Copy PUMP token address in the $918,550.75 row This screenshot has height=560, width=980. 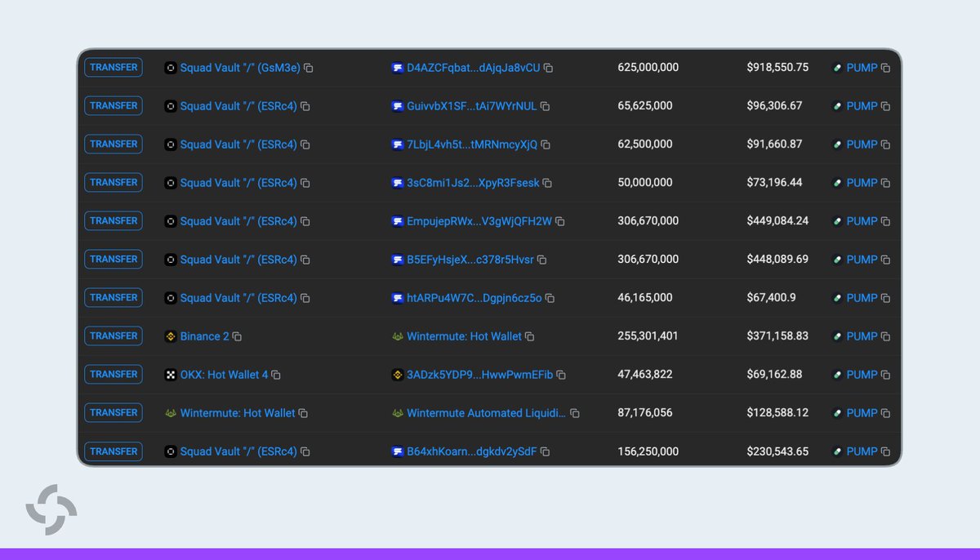886,68
